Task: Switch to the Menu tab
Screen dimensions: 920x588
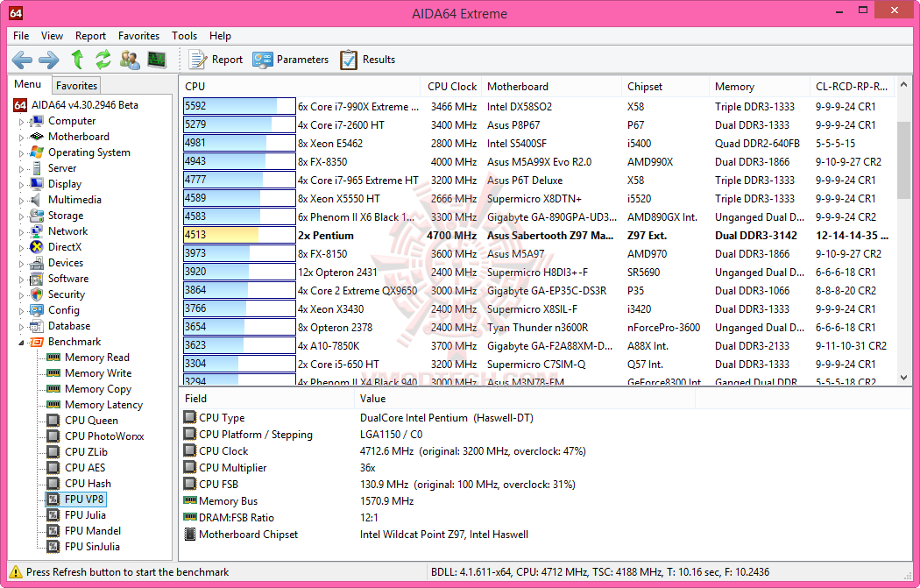Action: [27, 84]
